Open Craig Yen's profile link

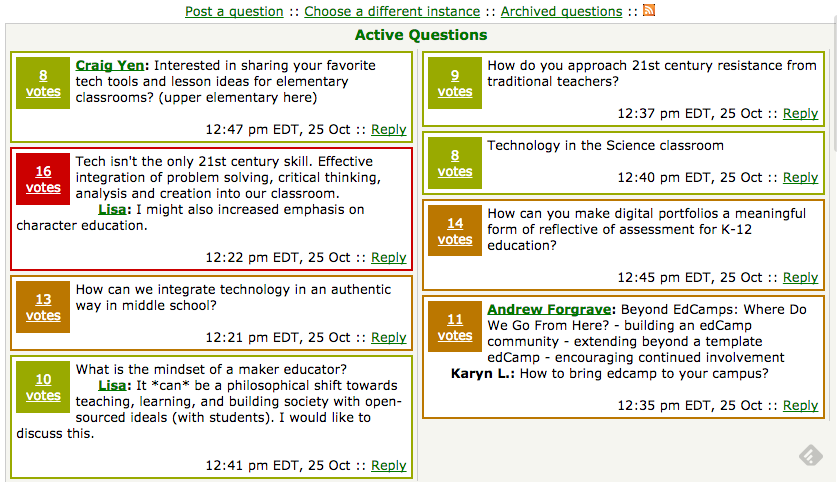tap(109, 65)
